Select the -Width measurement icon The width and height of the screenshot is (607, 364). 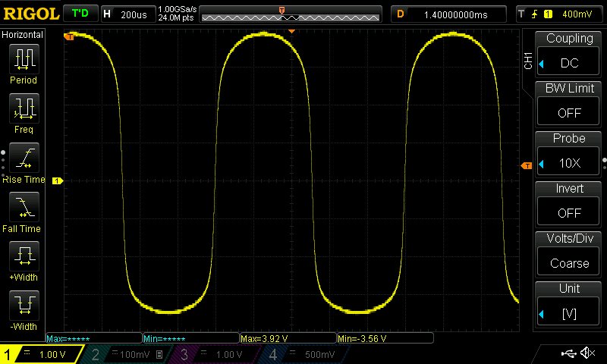[x=23, y=306]
